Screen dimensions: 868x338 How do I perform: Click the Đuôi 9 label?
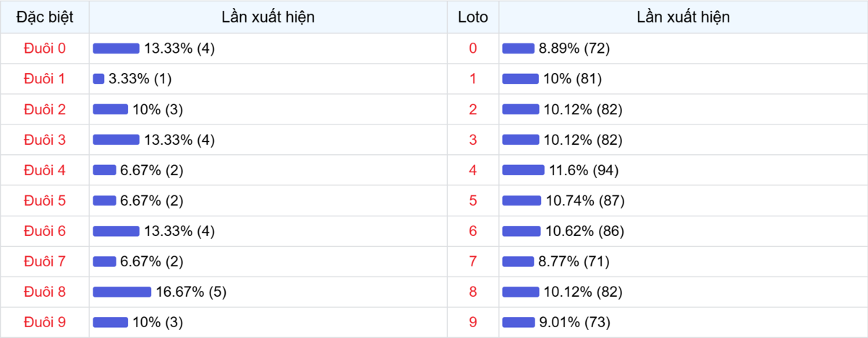point(44,322)
